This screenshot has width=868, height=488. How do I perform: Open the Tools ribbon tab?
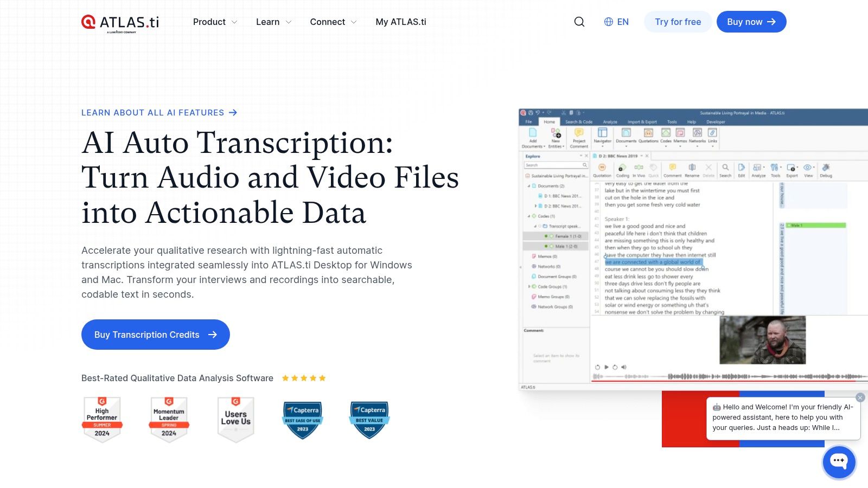tap(672, 122)
